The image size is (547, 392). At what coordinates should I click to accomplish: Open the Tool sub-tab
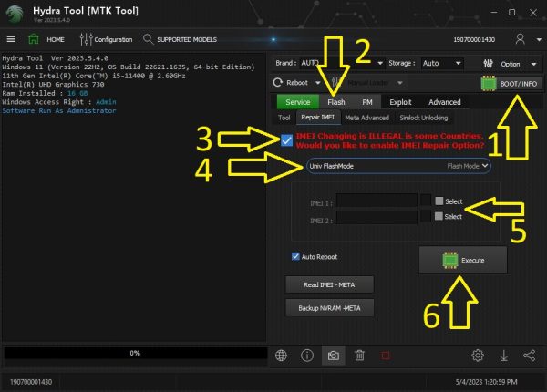click(x=284, y=118)
